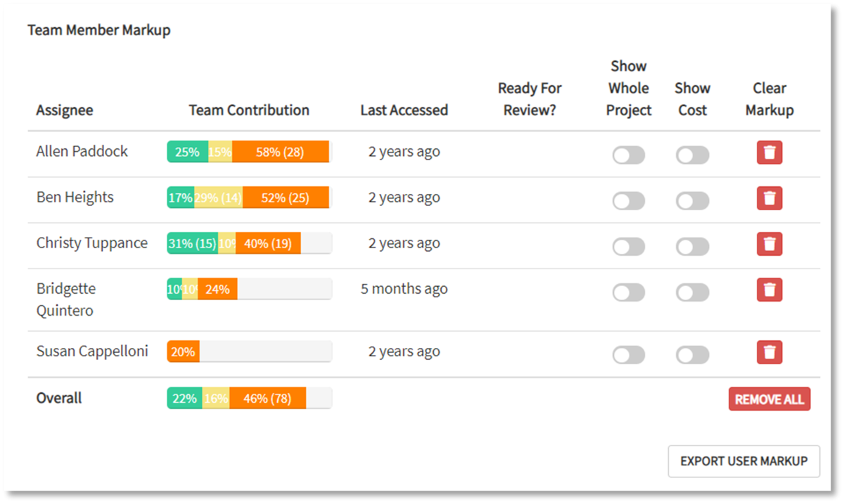Click Export User Markup button

point(743,461)
